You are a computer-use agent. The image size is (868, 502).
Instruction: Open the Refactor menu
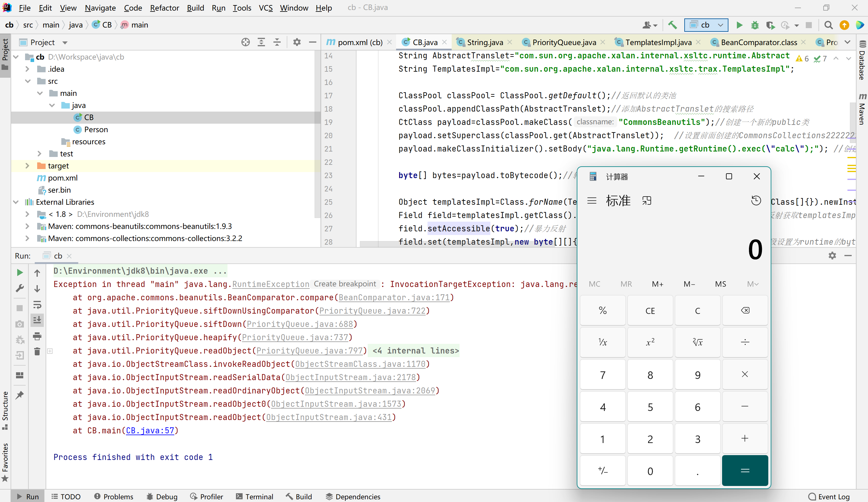tap(164, 8)
